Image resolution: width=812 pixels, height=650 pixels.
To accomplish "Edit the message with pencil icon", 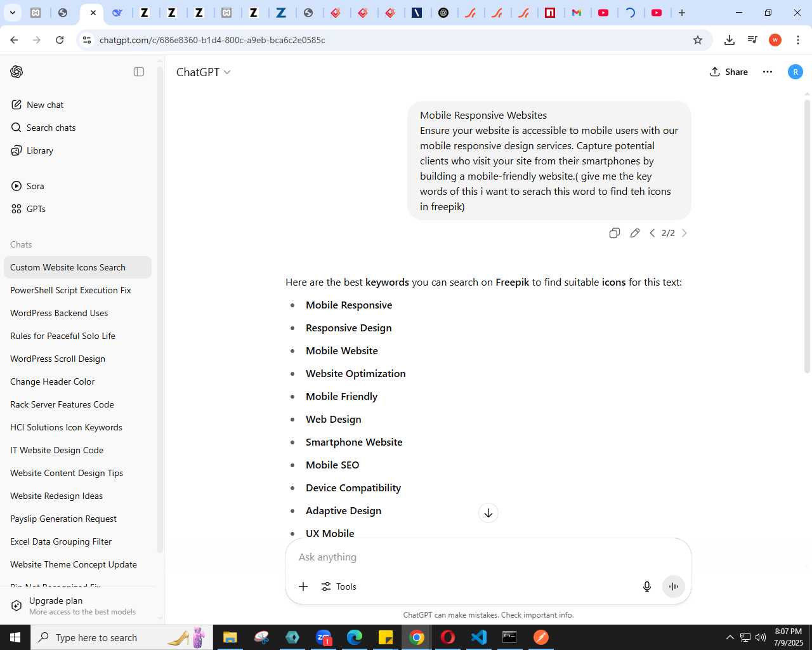I will [635, 233].
